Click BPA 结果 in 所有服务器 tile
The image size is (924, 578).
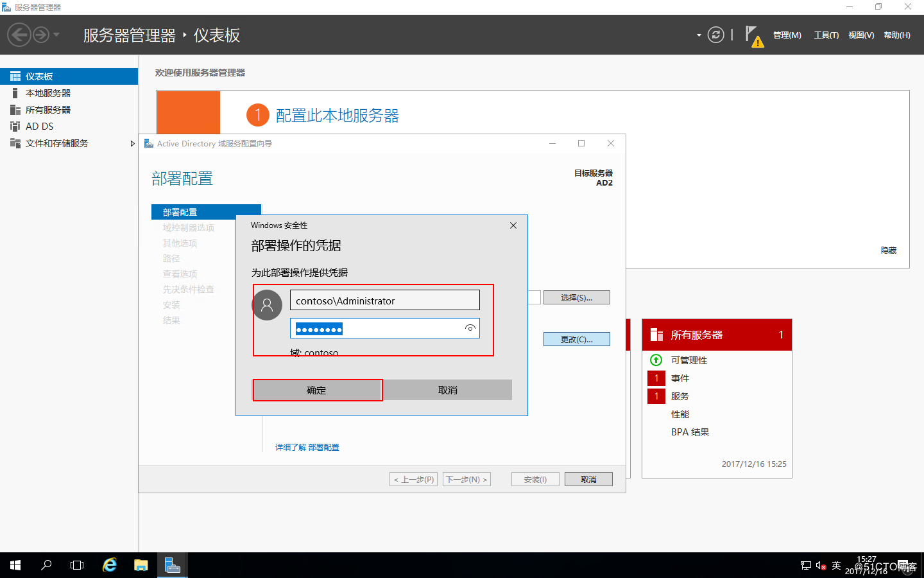[690, 432]
